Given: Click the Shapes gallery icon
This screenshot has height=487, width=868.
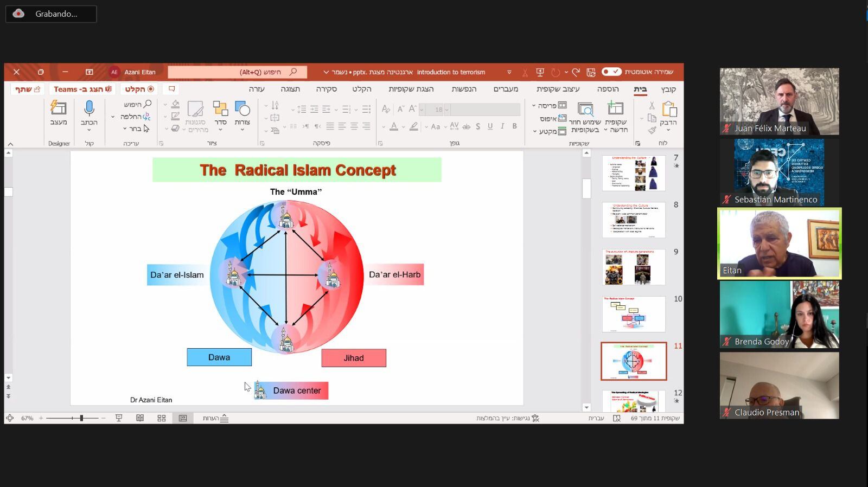Looking at the screenshot, I should [x=242, y=111].
